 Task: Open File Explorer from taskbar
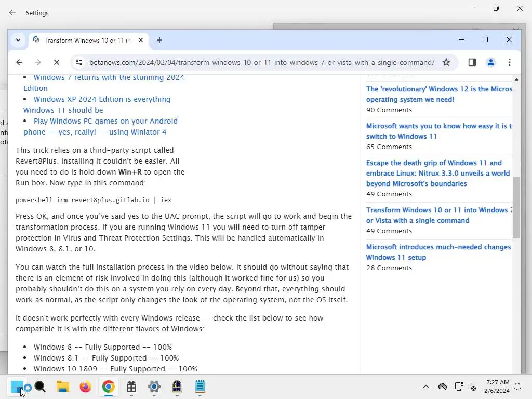[63, 387]
